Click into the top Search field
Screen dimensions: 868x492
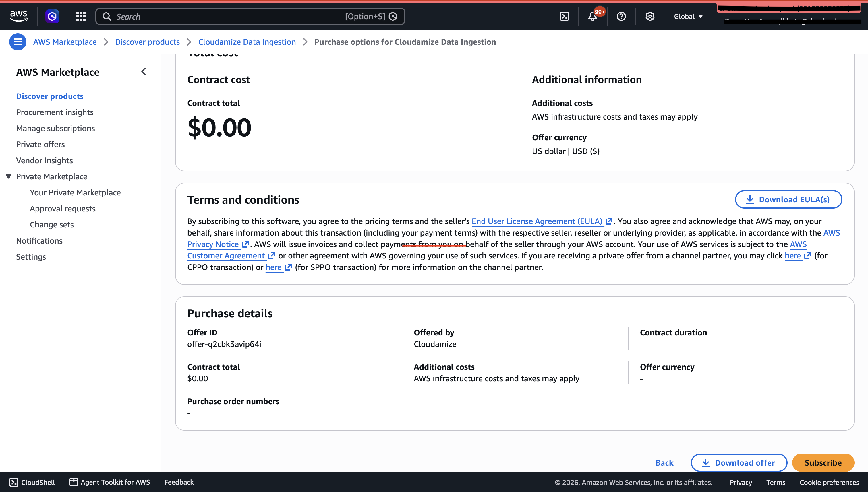click(x=250, y=16)
